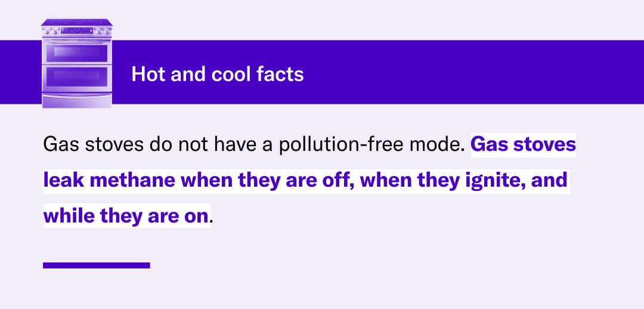The width and height of the screenshot is (644, 309).
Task: Click the left-side knobs on the stove
Action: tap(51, 30)
